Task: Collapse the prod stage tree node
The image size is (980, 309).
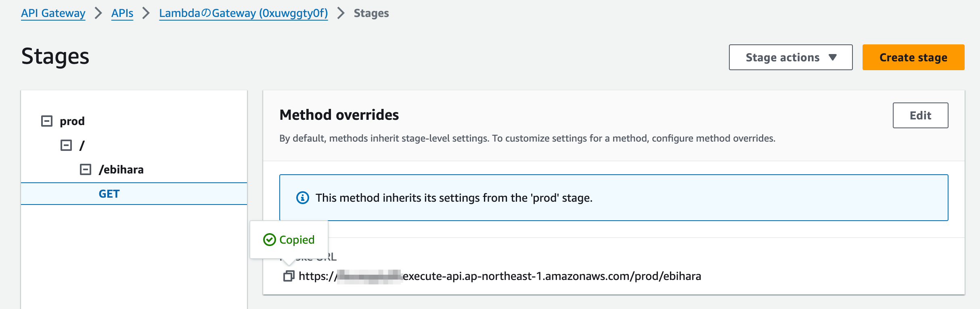Action: 47,121
